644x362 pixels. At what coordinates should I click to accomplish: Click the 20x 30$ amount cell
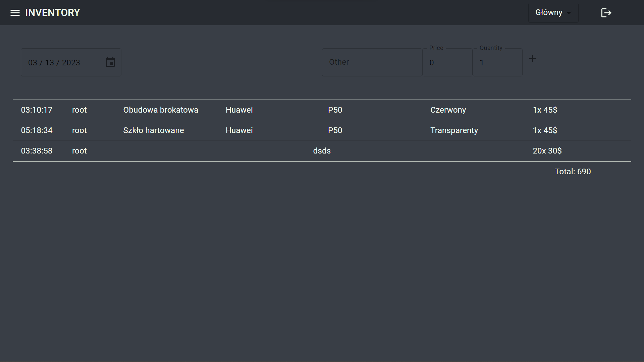547,151
